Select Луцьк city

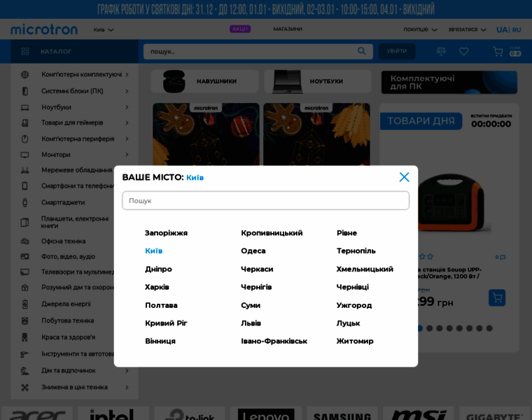348,323
